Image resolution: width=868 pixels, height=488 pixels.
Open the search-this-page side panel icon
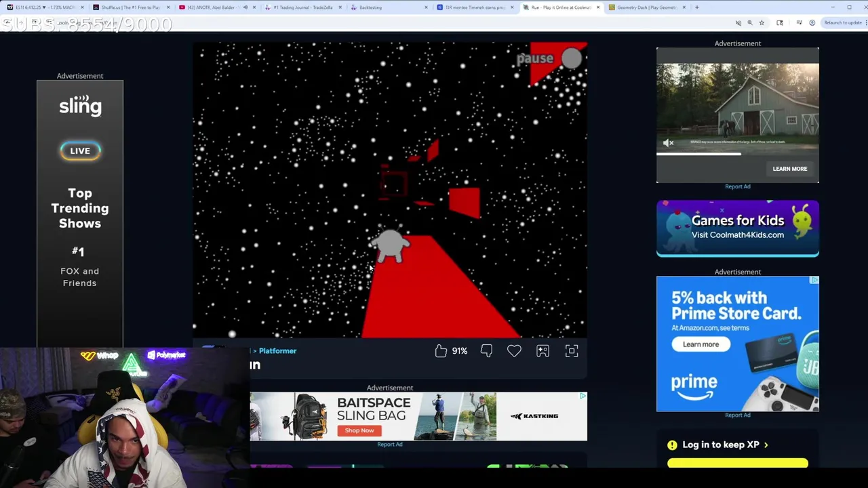[x=780, y=23]
